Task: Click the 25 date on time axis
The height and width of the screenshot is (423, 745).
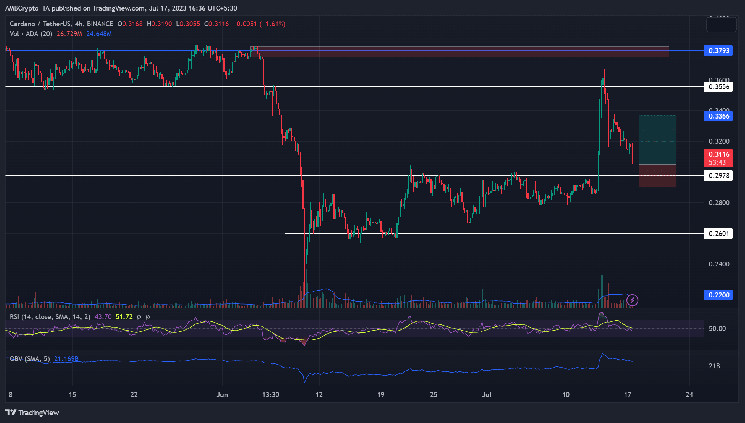Action: pyautogui.click(x=433, y=394)
